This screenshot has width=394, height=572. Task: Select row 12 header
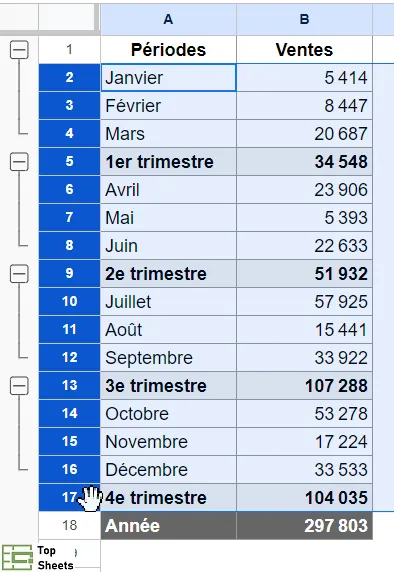click(69, 358)
